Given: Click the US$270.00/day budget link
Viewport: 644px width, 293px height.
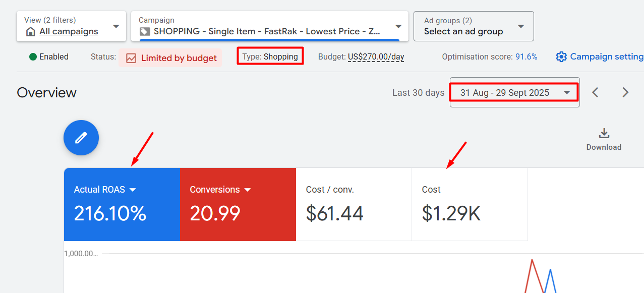Looking at the screenshot, I should (376, 57).
